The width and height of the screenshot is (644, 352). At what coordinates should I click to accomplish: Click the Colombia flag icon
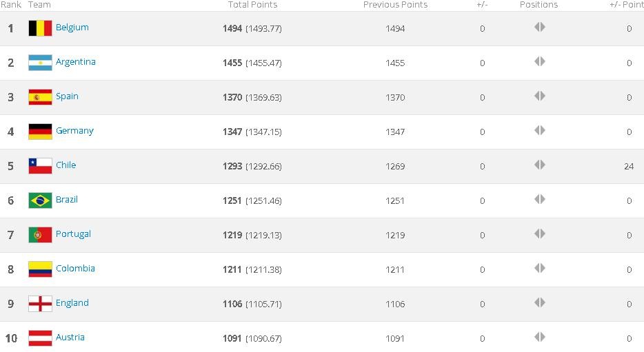coord(40,269)
